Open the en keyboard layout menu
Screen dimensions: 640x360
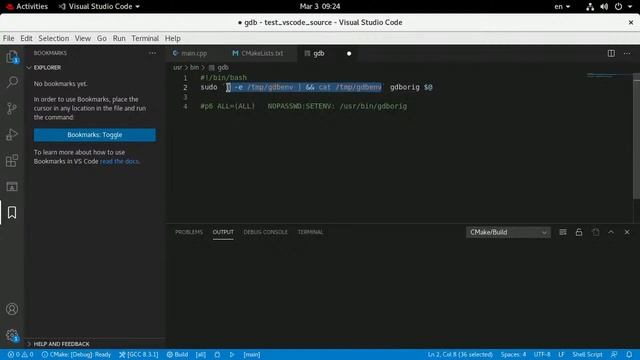pos(562,7)
